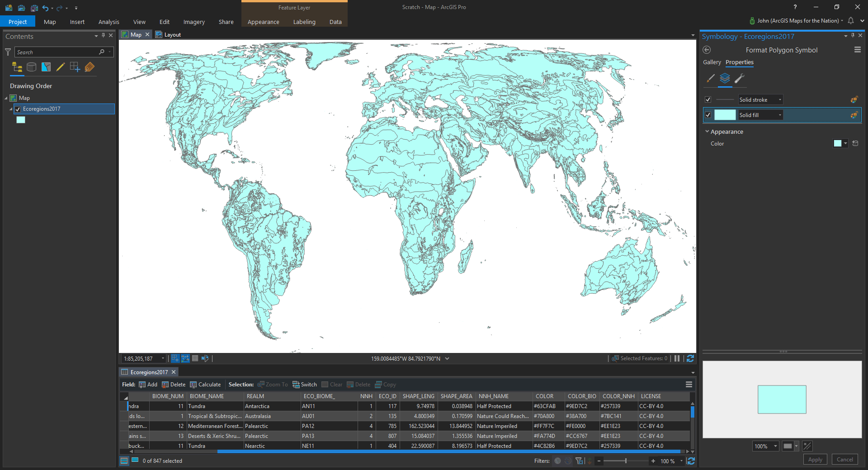Open the map scale dropdown
Screen dimensions: 868x470
(163, 358)
